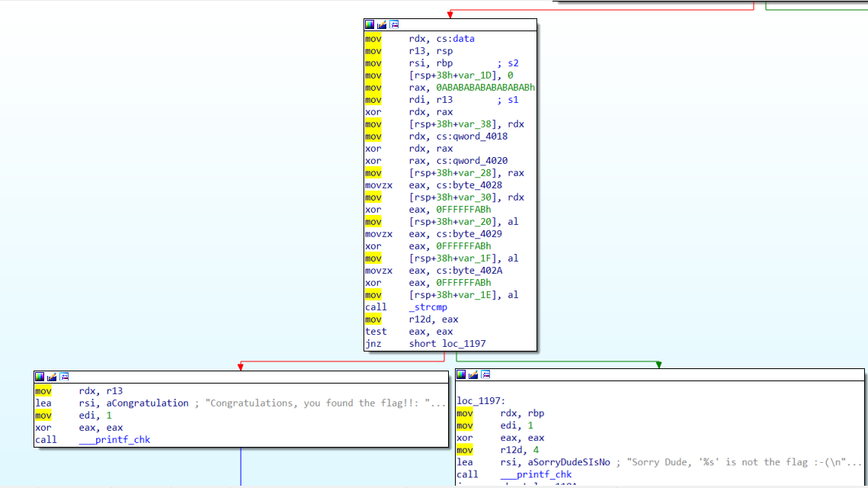The width and height of the screenshot is (868, 488).
Task: Click the 'Congratulations, you found the flag' comment
Action: pyautogui.click(x=320, y=403)
